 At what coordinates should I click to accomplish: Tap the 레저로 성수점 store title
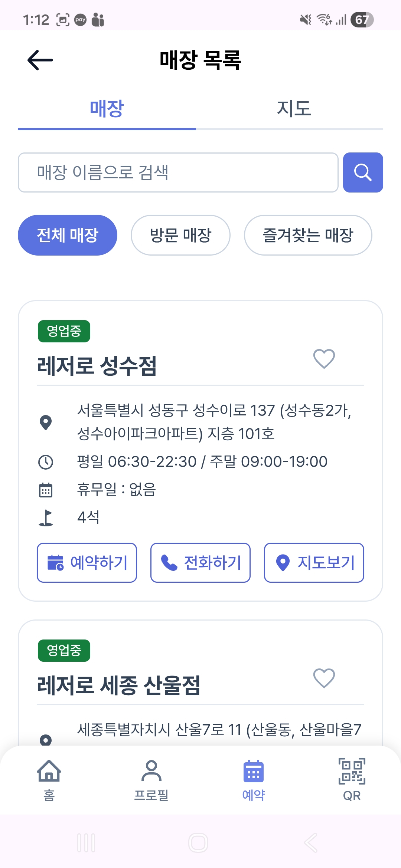(x=97, y=366)
